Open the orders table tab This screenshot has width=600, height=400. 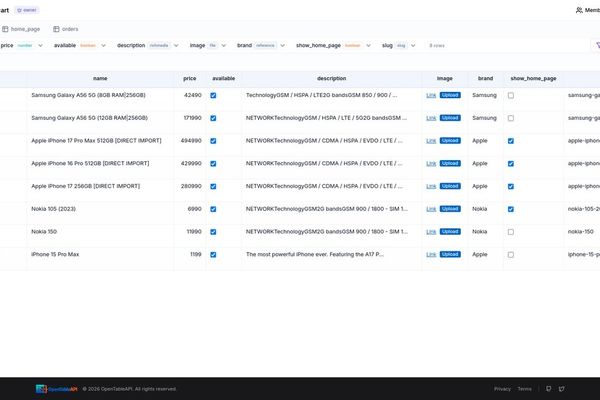(x=66, y=29)
